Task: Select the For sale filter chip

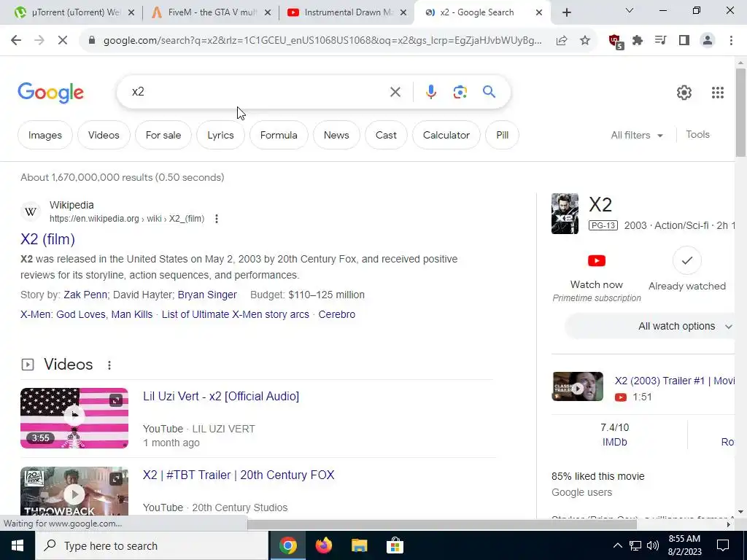Action: pos(163,135)
